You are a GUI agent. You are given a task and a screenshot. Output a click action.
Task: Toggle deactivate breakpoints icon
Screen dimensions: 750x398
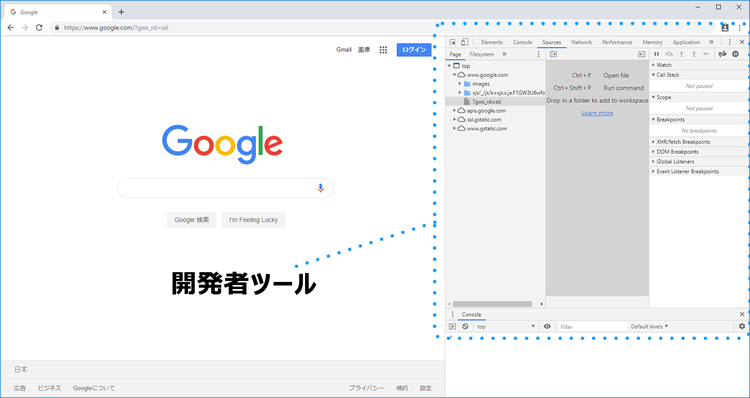click(723, 54)
